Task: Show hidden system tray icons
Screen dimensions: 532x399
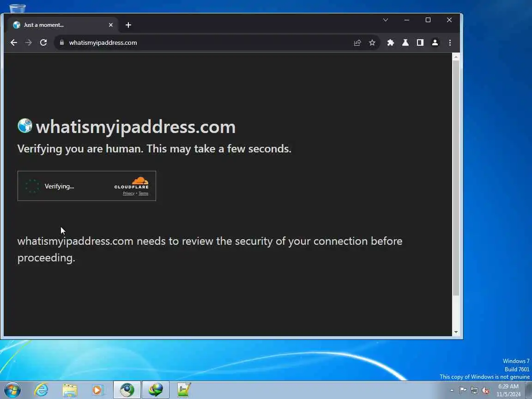Action: (x=452, y=391)
